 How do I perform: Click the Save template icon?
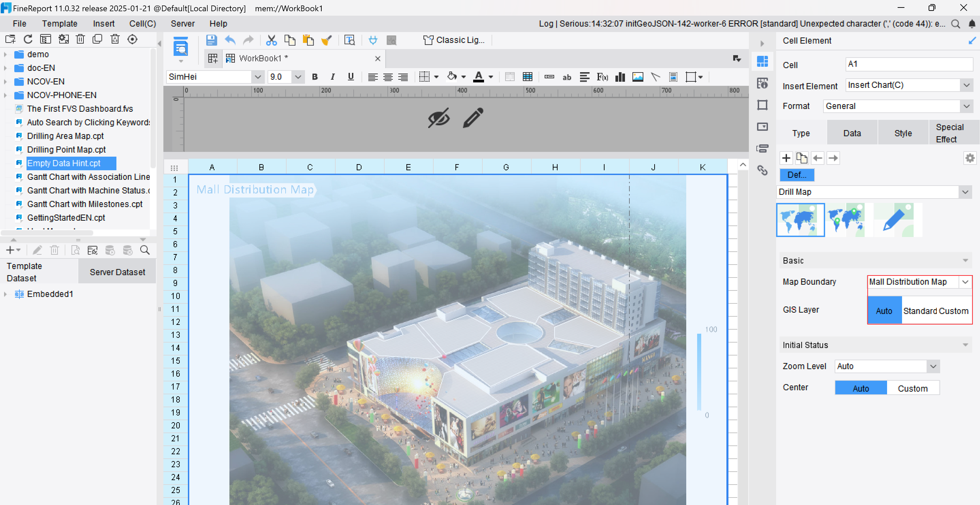pos(211,40)
